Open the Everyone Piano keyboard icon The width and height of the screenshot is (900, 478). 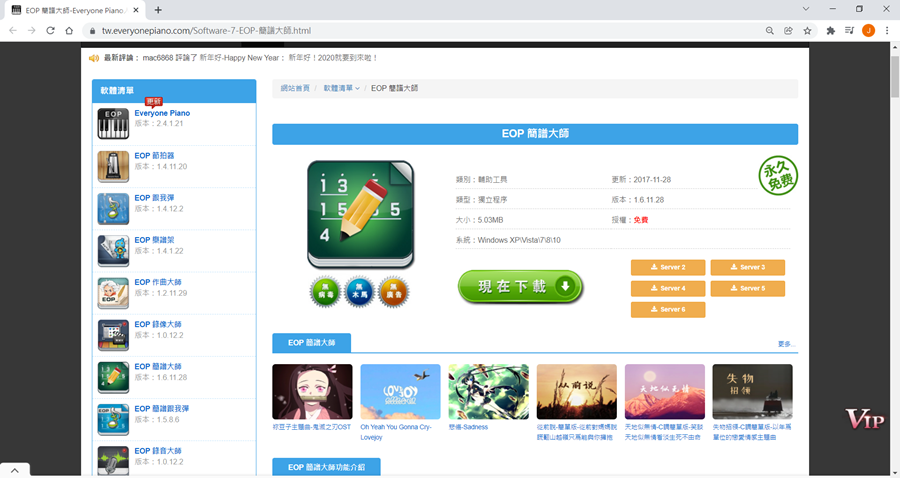tap(113, 123)
